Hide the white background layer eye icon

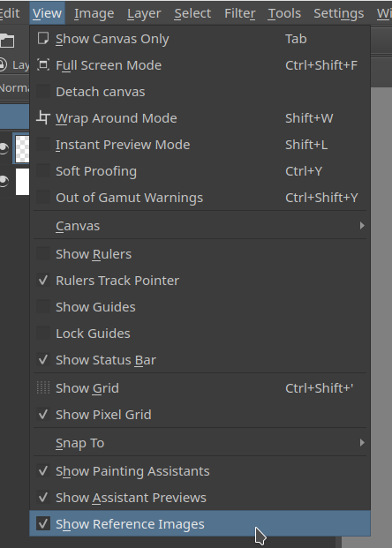(4, 181)
